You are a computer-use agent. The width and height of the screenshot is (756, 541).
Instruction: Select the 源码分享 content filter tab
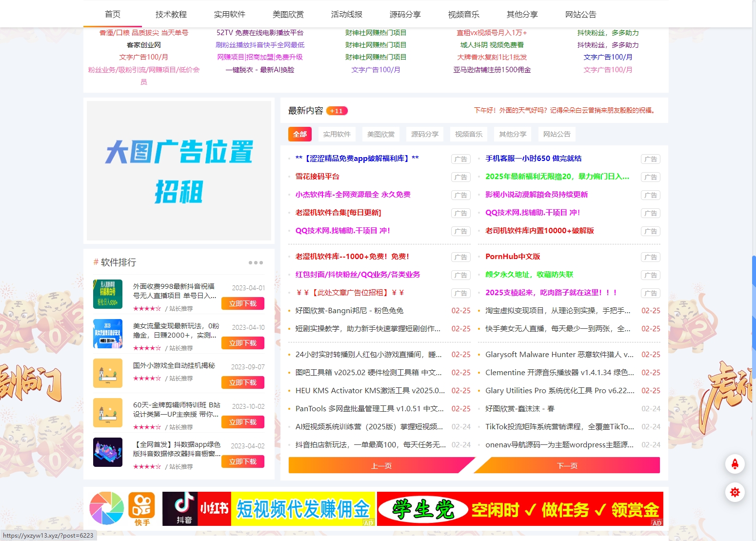(424, 134)
